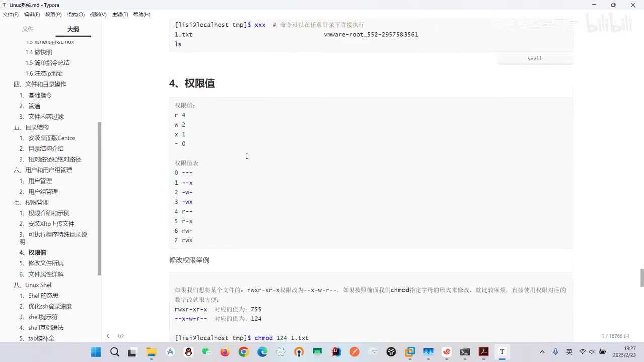Go to outline item 1、用户管理
This screenshot has width=644, height=362.
[x=35, y=181]
